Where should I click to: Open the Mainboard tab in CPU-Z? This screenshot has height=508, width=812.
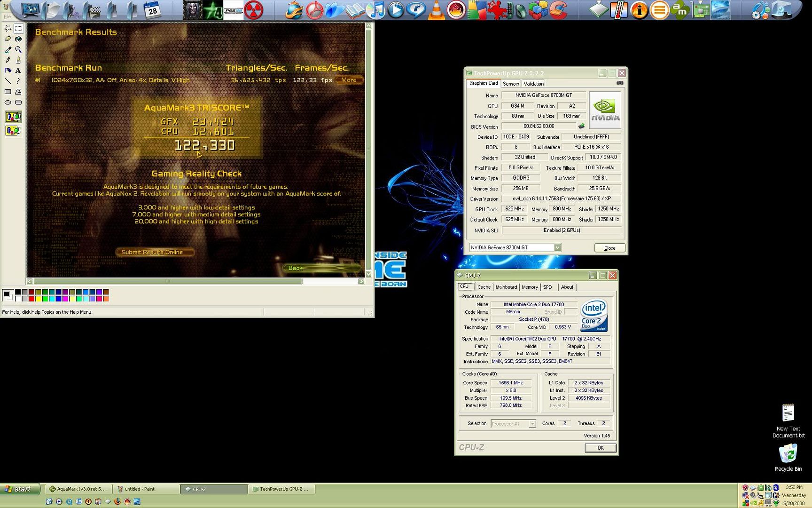(506, 287)
